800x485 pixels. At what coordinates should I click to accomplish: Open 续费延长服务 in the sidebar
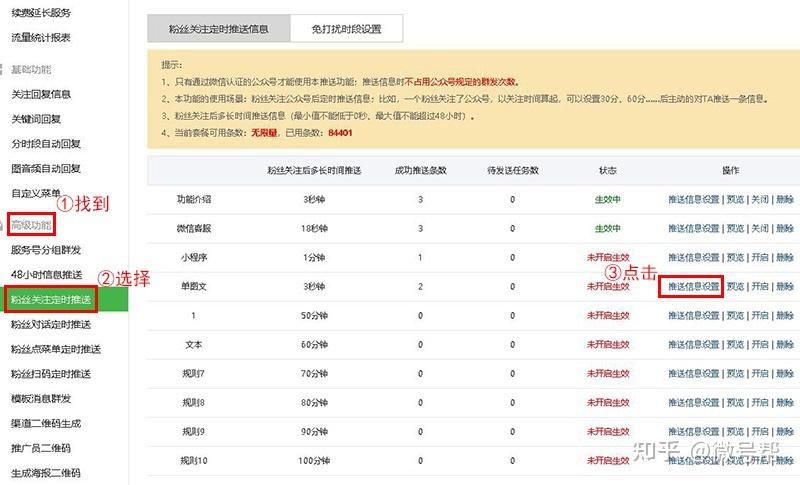point(41,13)
